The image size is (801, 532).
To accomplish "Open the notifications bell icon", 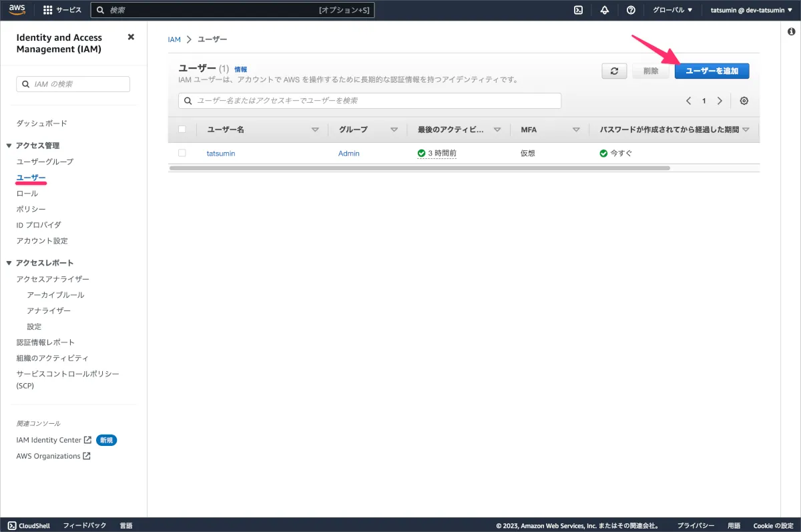I will click(x=605, y=10).
